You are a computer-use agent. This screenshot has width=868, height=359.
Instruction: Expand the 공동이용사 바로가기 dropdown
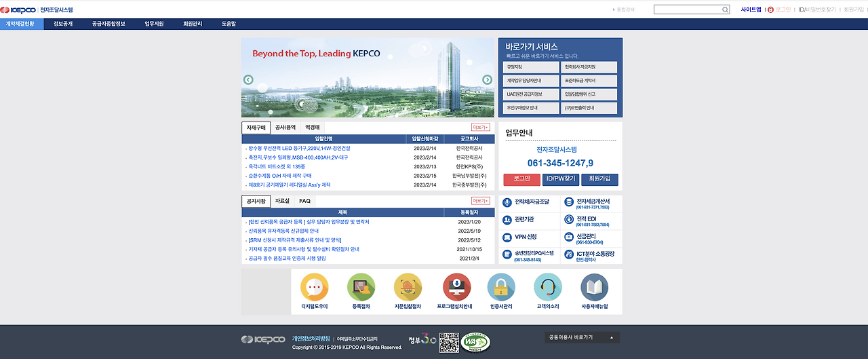click(583, 337)
